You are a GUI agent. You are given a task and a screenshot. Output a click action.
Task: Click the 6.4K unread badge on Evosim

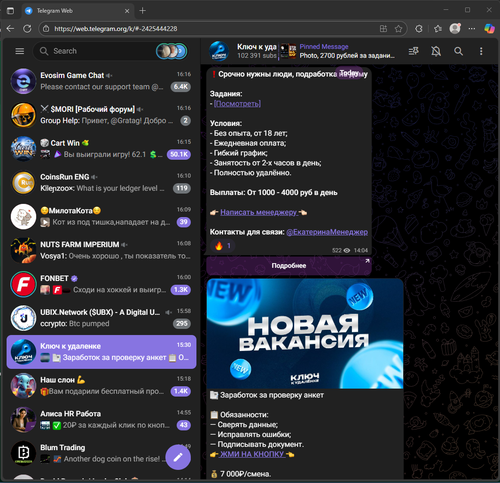(181, 87)
